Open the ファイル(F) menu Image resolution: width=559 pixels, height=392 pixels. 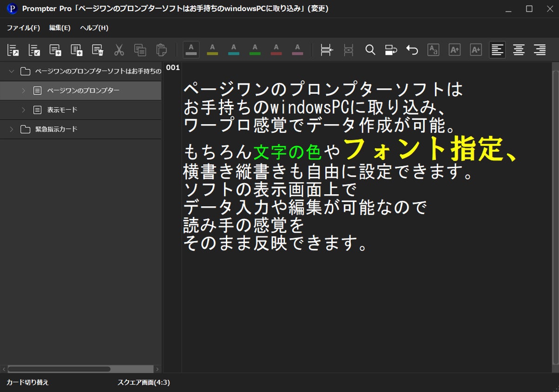click(23, 28)
